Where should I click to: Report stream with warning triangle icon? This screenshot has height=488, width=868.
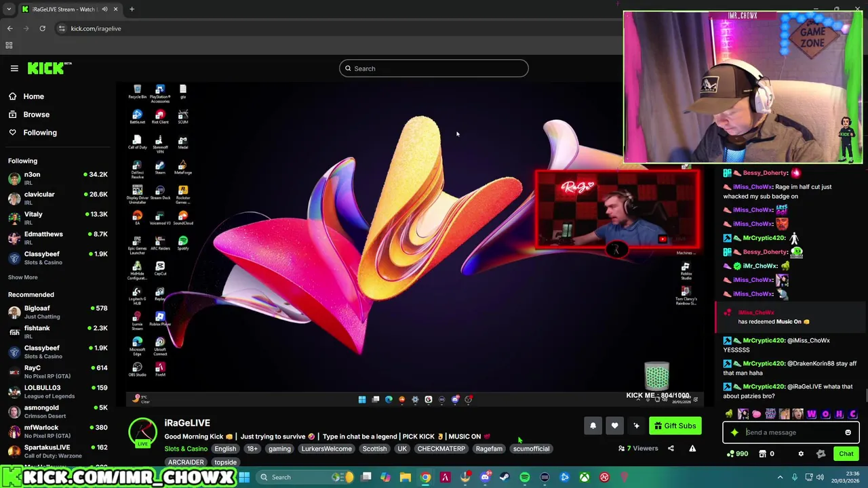(x=692, y=449)
